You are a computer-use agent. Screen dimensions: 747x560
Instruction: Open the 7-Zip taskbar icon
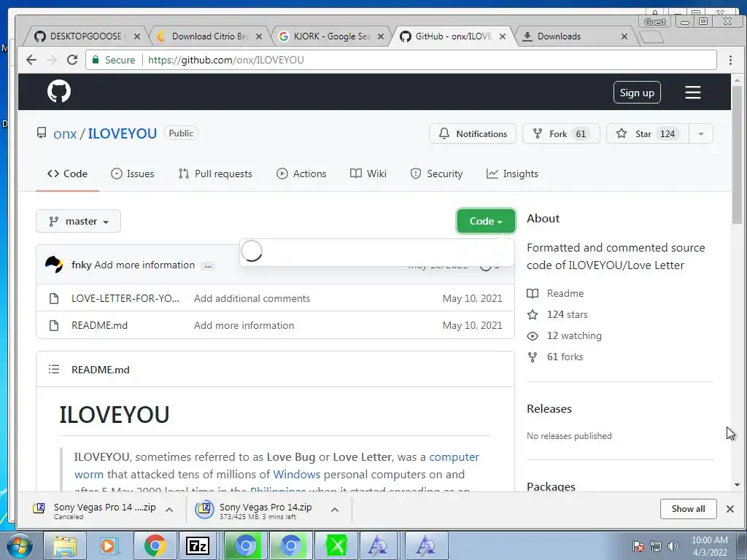click(x=198, y=545)
